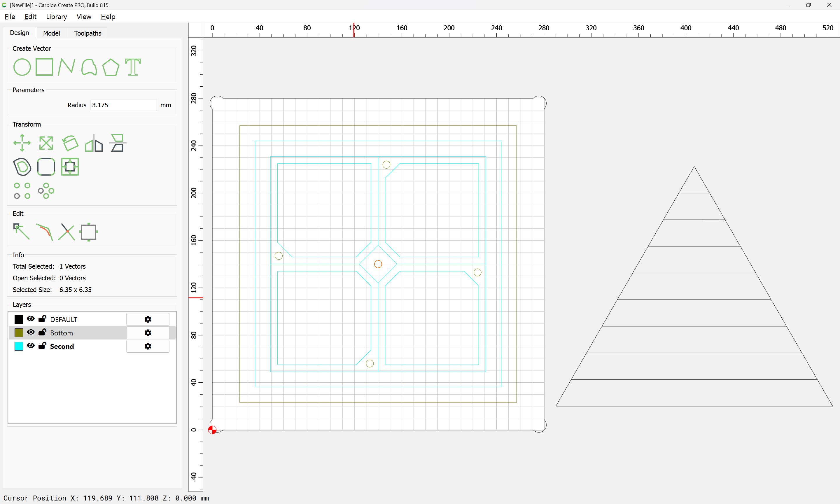Viewport: 840px width, 504px height.
Task: Select the Regular Polygon create tool
Action: [x=111, y=67]
